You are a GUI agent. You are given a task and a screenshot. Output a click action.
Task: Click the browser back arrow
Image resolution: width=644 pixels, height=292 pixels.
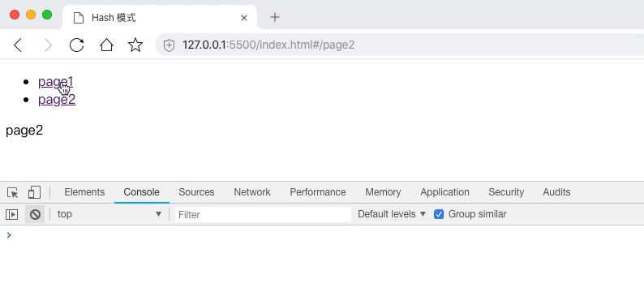click(18, 45)
